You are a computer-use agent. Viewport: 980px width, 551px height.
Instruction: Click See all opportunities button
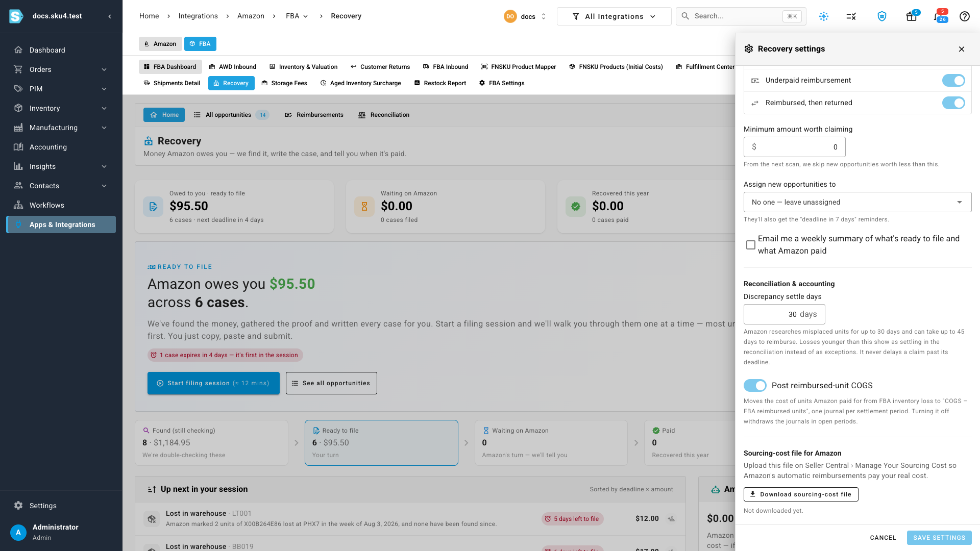[x=331, y=383]
